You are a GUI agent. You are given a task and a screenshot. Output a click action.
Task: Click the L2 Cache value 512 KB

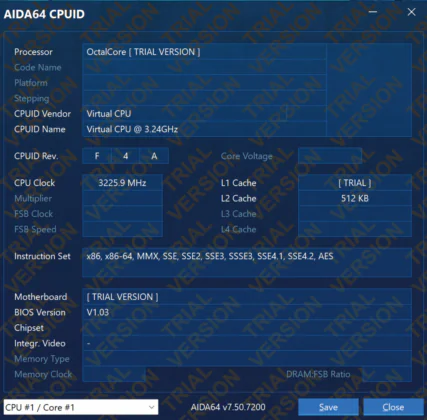point(355,198)
